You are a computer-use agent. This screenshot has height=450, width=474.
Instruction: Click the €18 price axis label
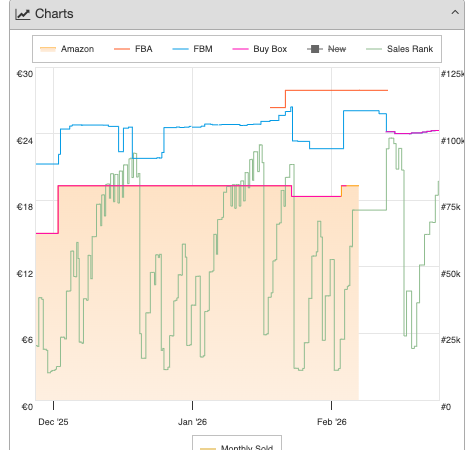pyautogui.click(x=25, y=207)
